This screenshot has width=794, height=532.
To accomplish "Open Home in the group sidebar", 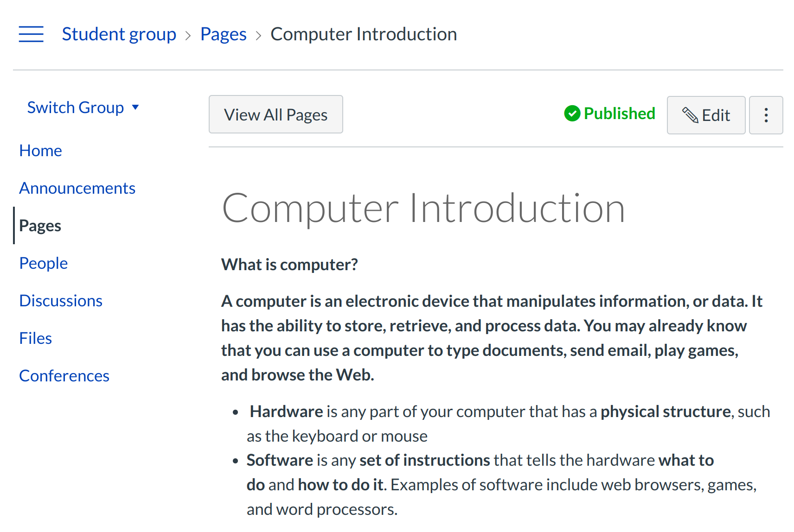I will [40, 151].
